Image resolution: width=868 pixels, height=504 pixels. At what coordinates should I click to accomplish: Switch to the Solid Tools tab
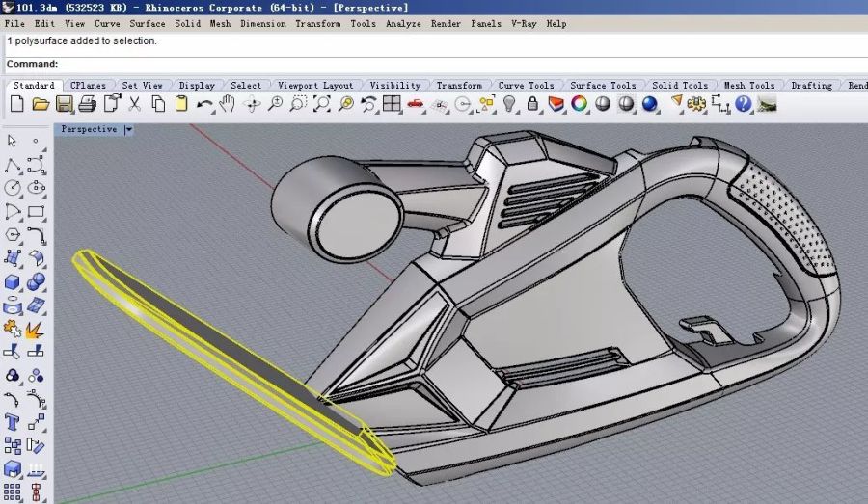[x=681, y=86]
